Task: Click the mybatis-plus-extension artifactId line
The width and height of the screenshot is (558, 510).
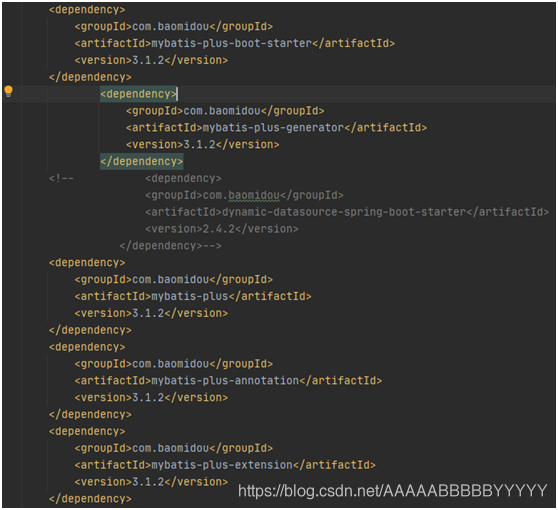Action: click(225, 465)
